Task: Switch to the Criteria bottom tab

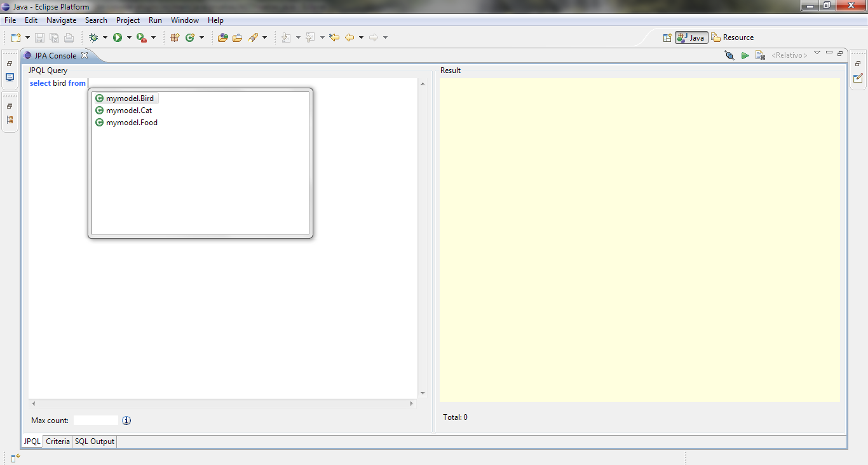Action: click(58, 441)
